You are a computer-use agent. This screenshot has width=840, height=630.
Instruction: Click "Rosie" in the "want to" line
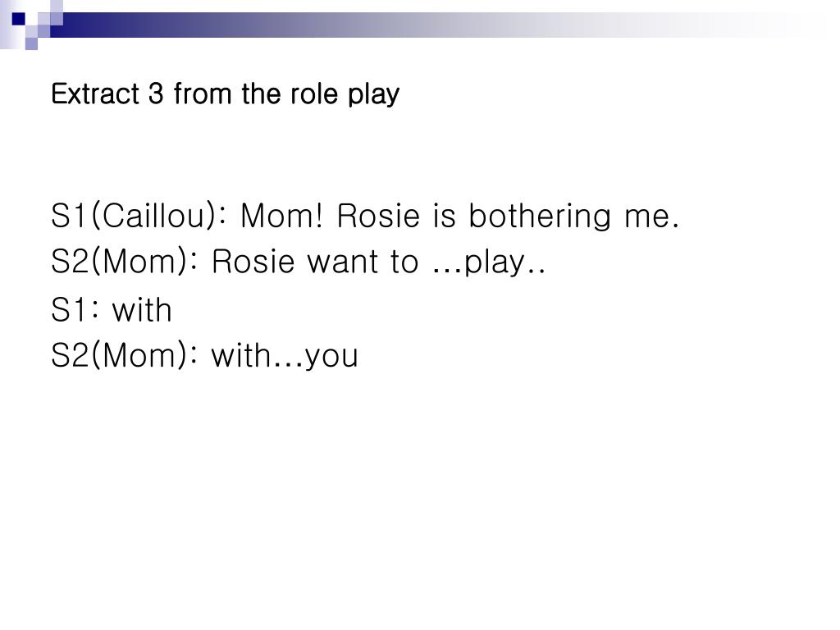pyautogui.click(x=253, y=262)
